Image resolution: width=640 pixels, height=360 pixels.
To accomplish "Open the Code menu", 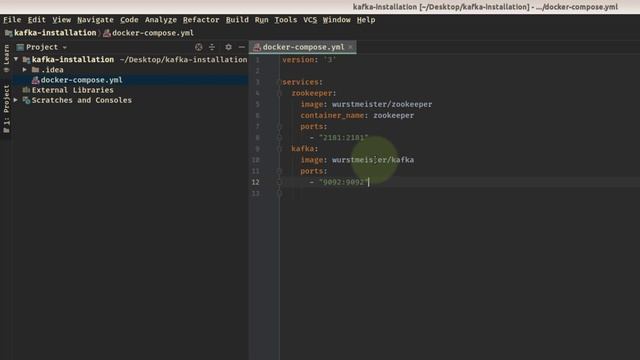I will 129,20.
